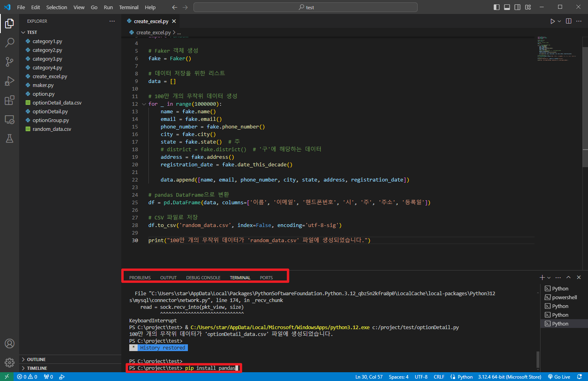Change file encoding UTF-8
This screenshot has height=381, width=588.
(x=421, y=377)
